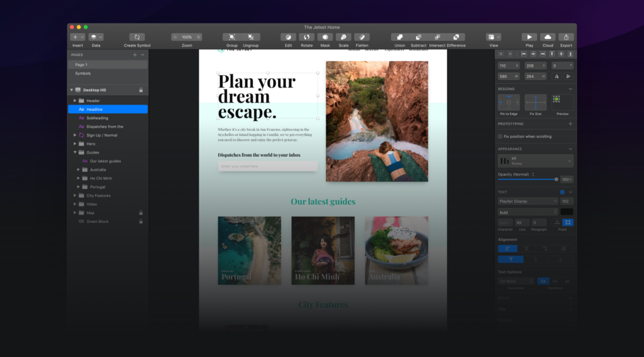Select the Union boolean operation
This screenshot has width=644, height=357.
coord(399,37)
